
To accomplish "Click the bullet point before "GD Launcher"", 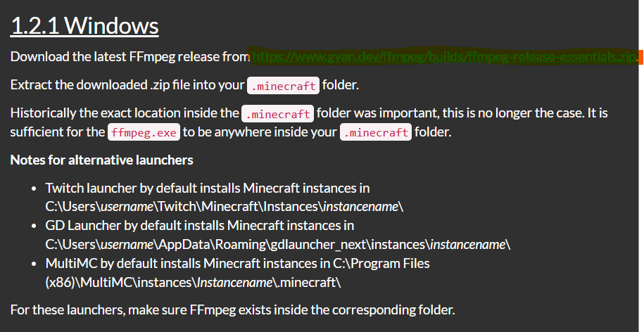I will pyautogui.click(x=34, y=226).
